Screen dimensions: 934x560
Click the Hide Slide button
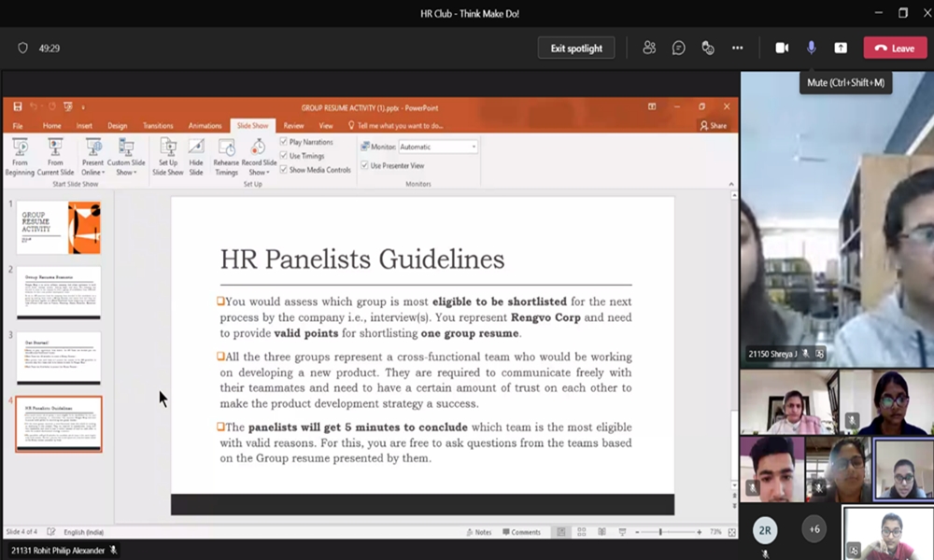tap(196, 157)
